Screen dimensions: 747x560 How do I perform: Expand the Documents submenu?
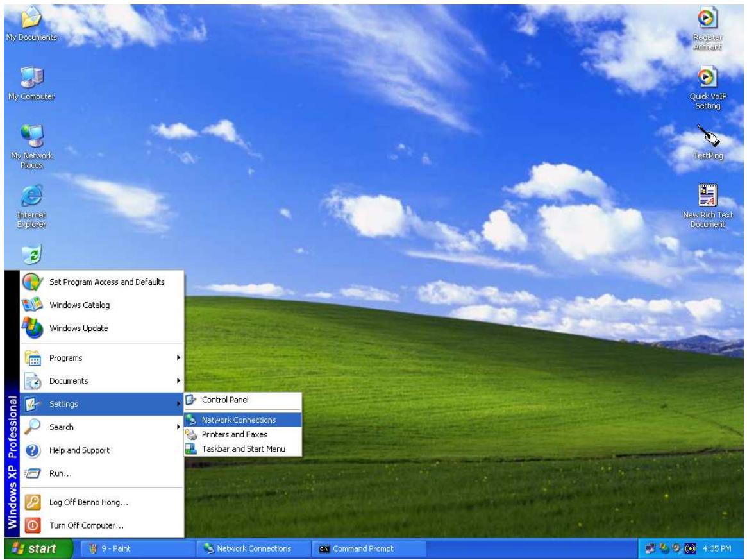pos(101,381)
